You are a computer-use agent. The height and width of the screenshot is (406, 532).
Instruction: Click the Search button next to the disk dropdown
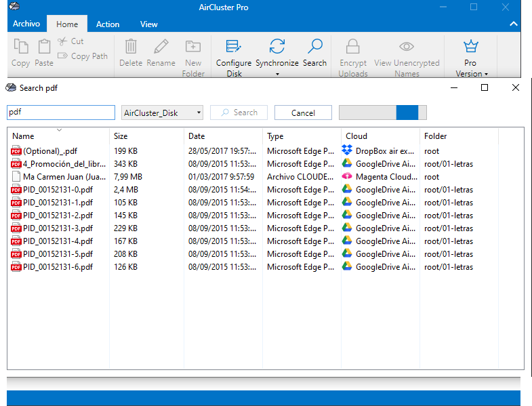click(x=239, y=113)
